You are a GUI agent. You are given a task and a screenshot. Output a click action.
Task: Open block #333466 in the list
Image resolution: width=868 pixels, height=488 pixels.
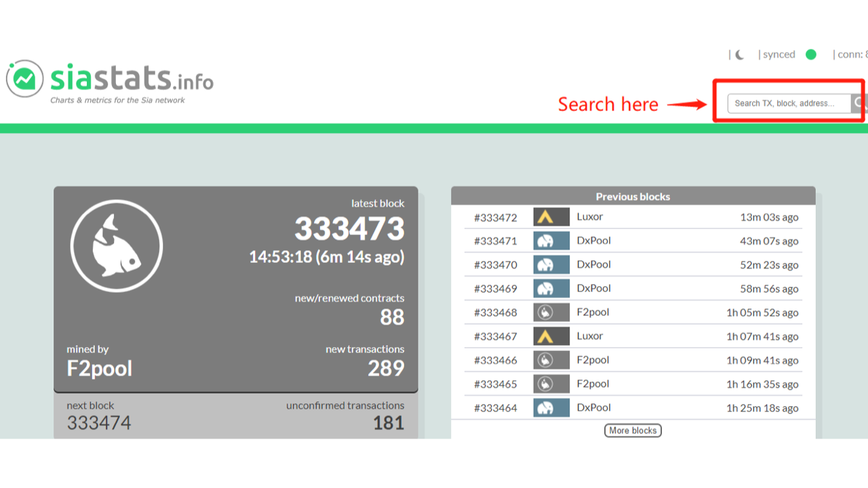click(x=496, y=360)
